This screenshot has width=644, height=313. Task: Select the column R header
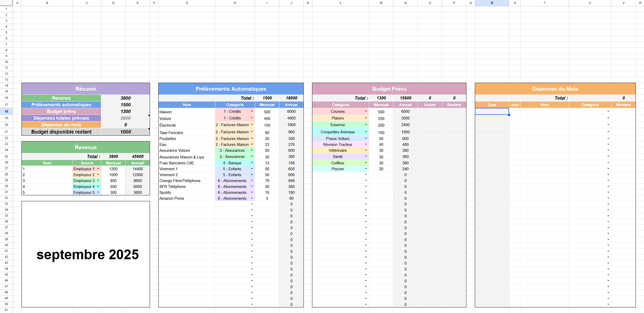[x=492, y=3]
